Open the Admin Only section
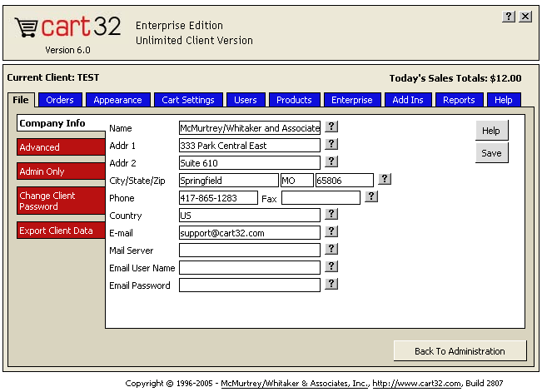 point(61,171)
